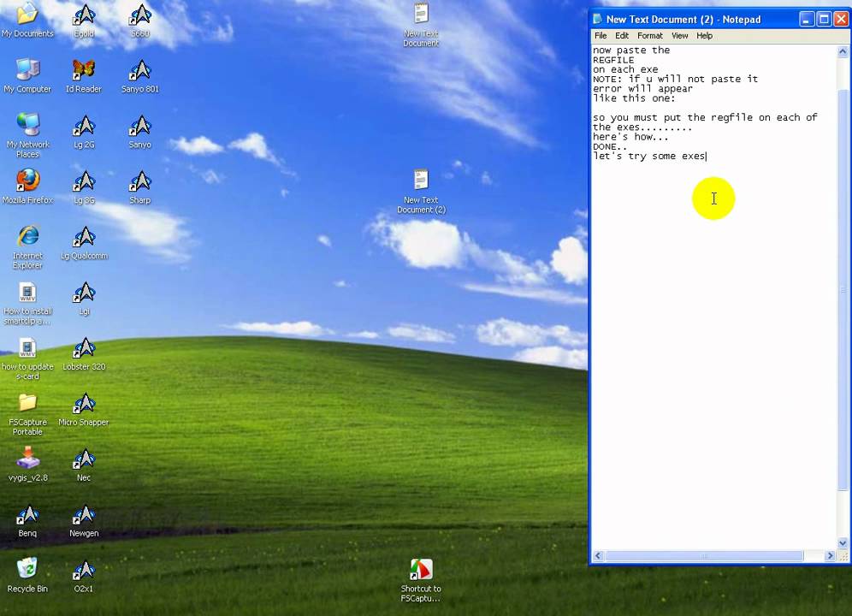Click the Notepad title bar text
852x616 pixels.
[x=683, y=20]
